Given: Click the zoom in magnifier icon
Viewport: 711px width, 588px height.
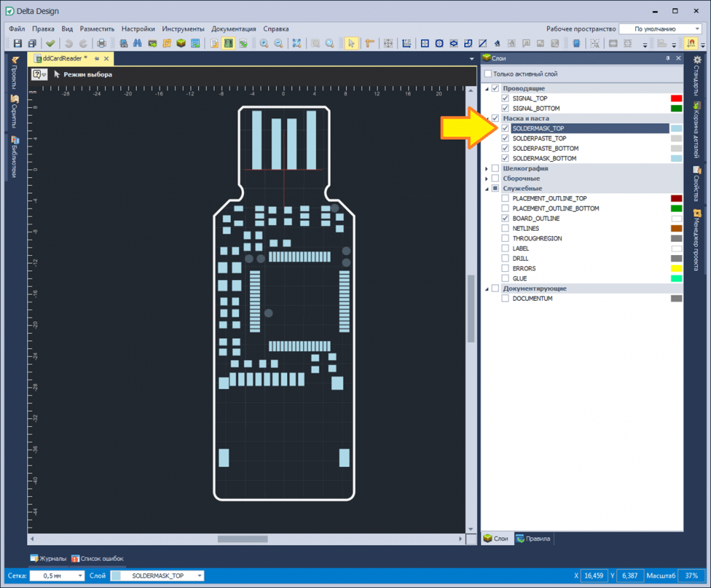Looking at the screenshot, I should pos(264,44).
